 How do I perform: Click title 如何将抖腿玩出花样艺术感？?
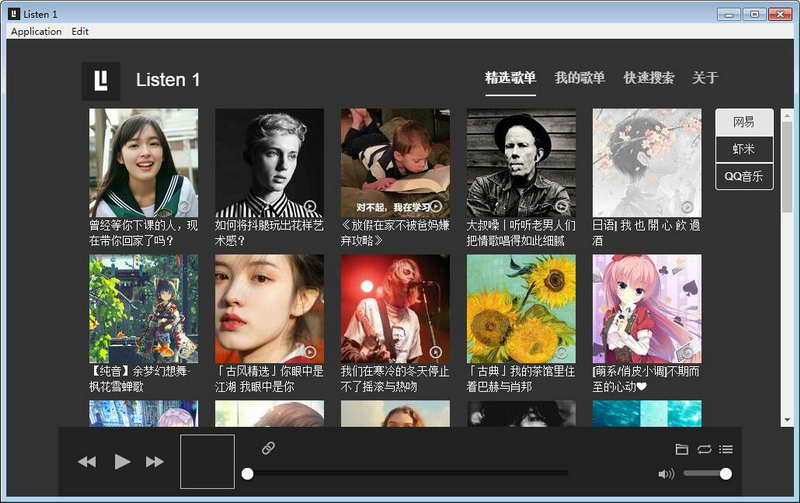pos(269,233)
